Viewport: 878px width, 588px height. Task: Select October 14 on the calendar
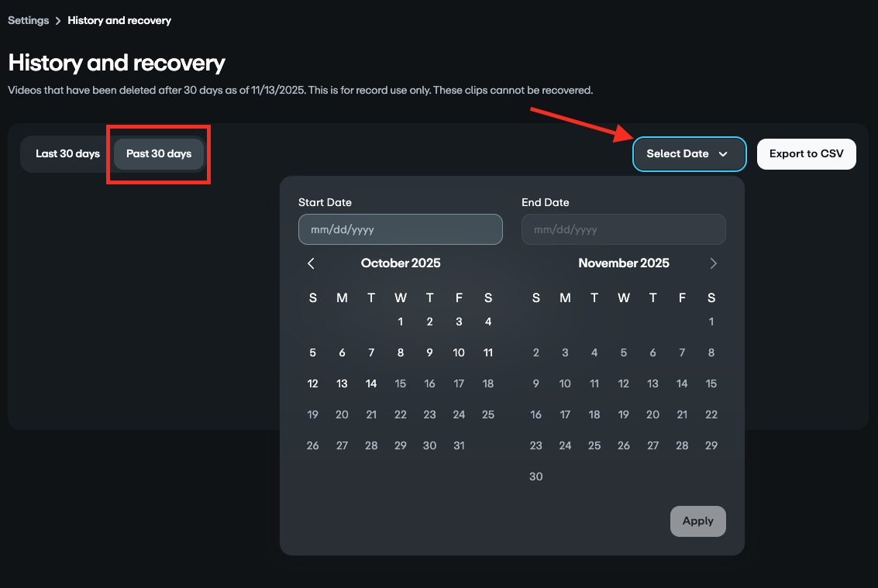tap(370, 383)
